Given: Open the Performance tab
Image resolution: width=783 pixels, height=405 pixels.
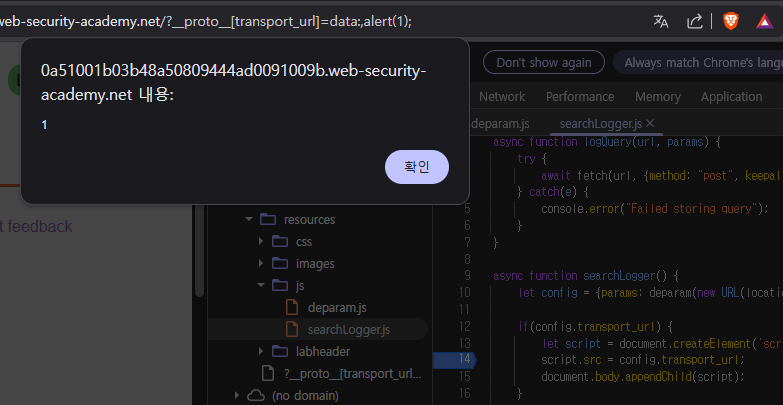Looking at the screenshot, I should coord(580,97).
